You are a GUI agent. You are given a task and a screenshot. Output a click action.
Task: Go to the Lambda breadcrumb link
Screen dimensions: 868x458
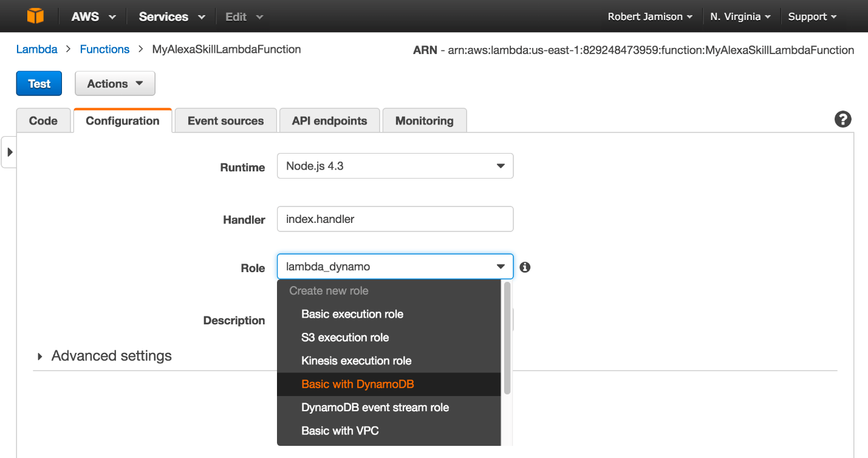point(36,49)
